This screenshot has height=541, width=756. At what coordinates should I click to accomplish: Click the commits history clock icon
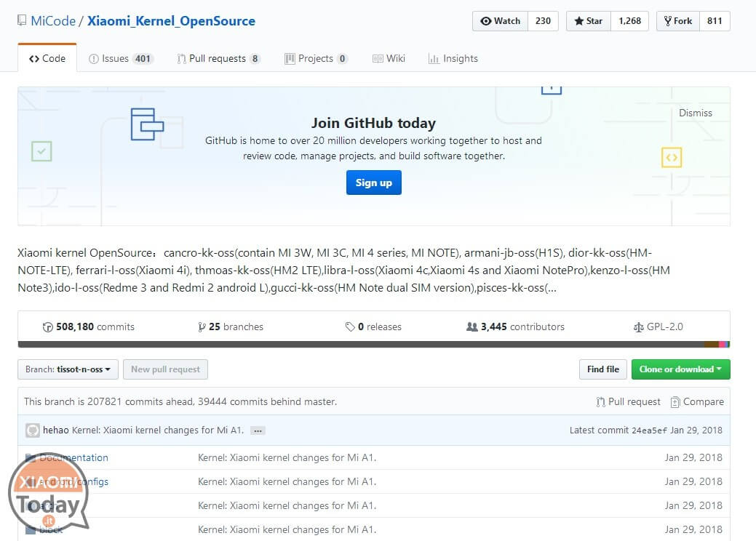pyautogui.click(x=48, y=327)
